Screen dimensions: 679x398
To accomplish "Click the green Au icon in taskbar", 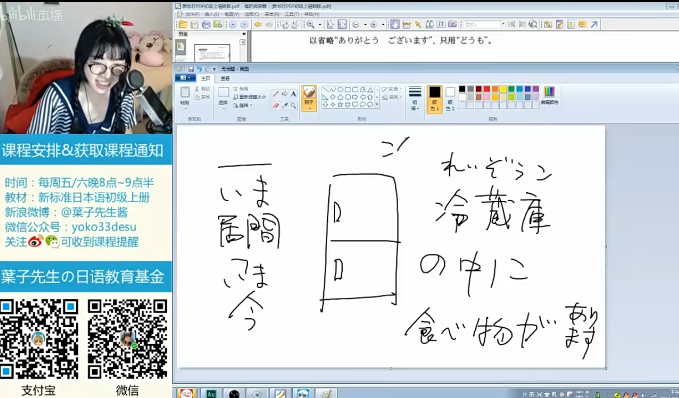I will click(211, 393).
